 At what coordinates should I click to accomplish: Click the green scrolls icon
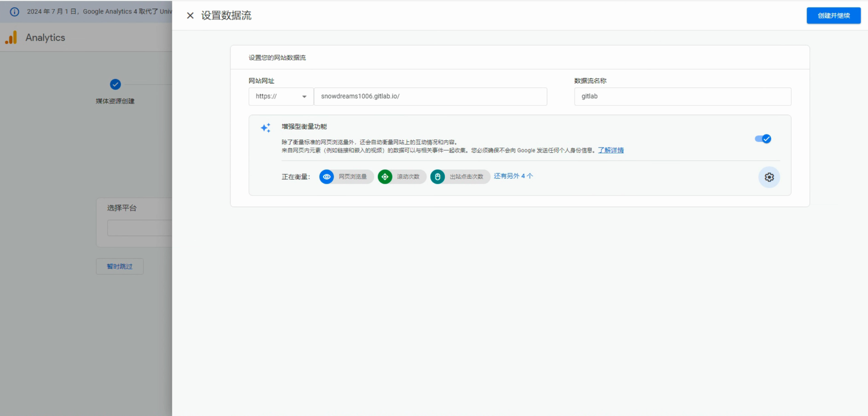[x=385, y=177]
